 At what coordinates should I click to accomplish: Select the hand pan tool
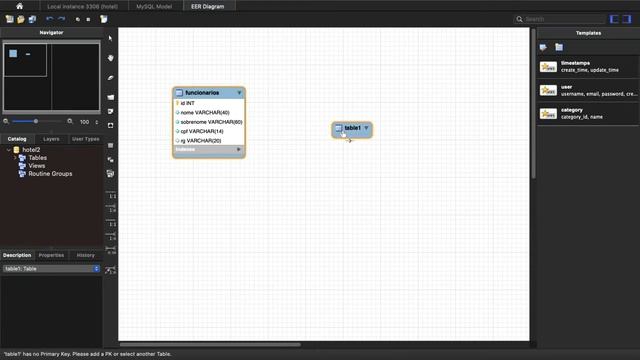[x=110, y=58]
